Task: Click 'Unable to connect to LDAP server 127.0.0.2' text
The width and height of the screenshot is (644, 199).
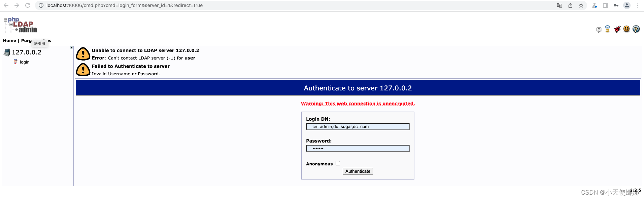Action: [x=145, y=50]
